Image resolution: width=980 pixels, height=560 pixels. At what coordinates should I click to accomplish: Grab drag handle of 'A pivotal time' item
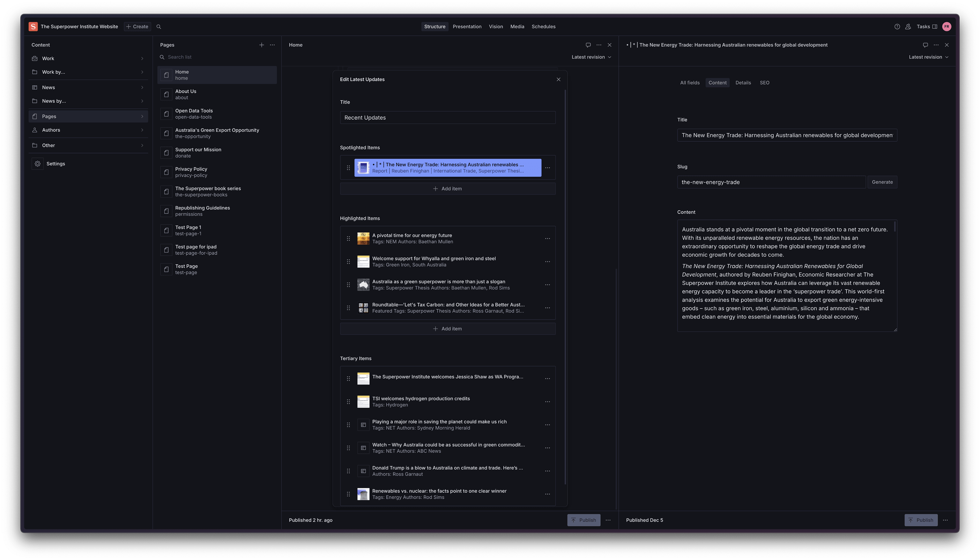348,239
